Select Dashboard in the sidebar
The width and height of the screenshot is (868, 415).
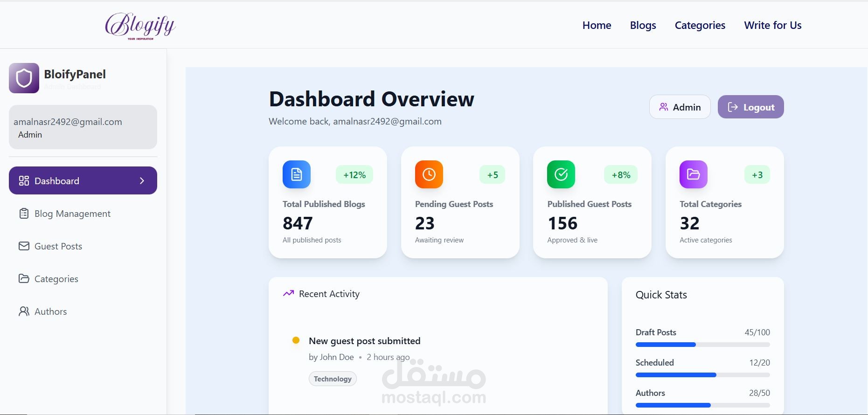(x=83, y=180)
